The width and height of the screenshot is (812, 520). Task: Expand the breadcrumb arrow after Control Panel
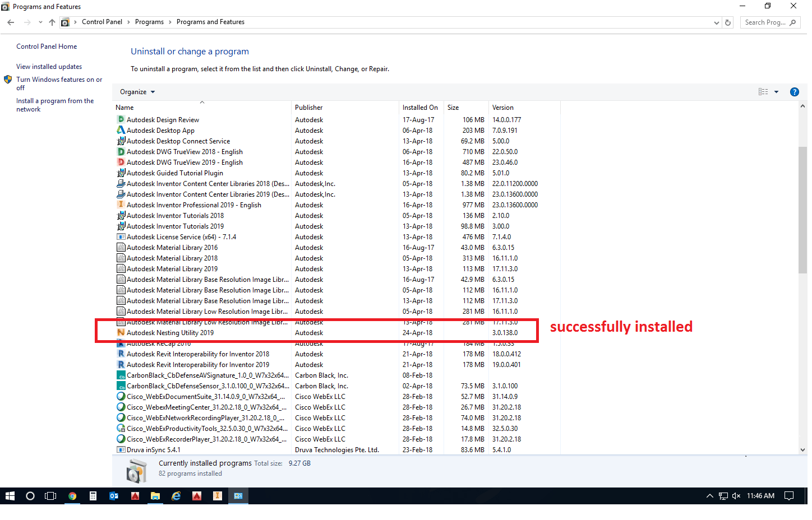click(x=128, y=22)
